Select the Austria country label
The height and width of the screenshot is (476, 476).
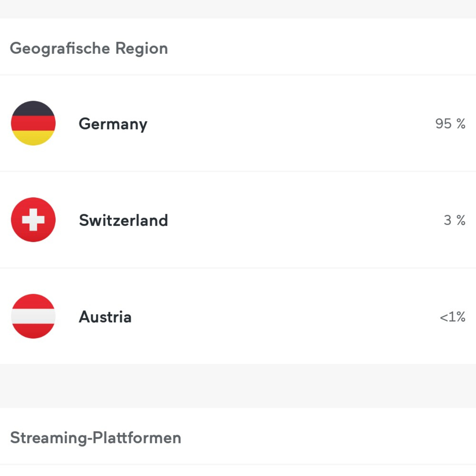[x=105, y=317]
